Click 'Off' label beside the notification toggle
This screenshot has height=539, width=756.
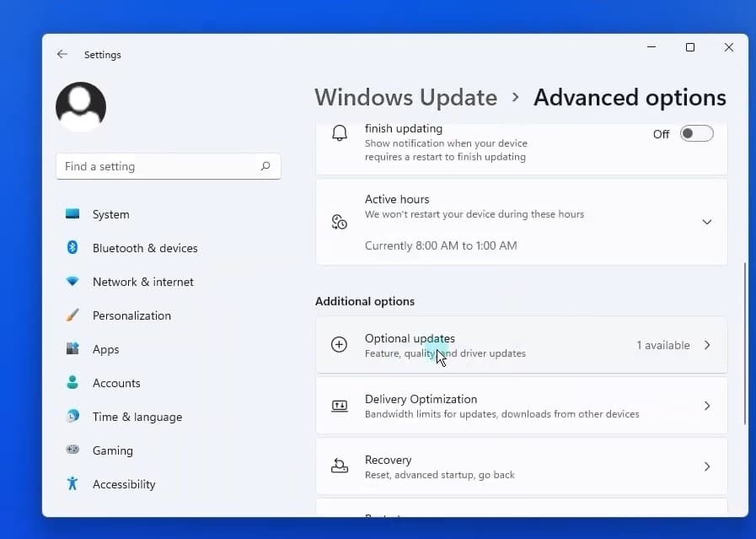[x=661, y=134]
